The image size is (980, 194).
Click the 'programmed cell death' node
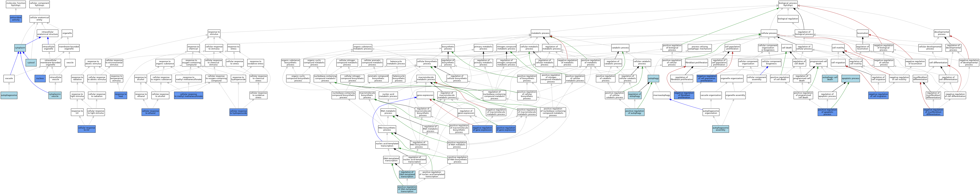818,63
